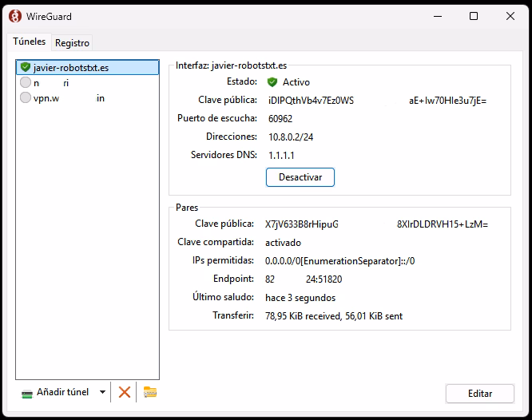
Task: Delete selected tunnel with red X icon
Action: pos(124,392)
